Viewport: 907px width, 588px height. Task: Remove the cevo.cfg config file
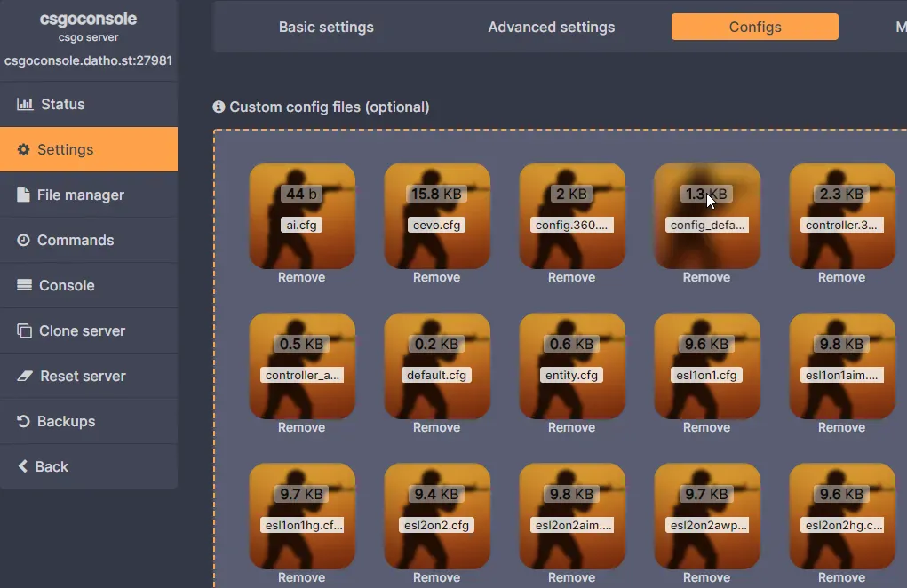(436, 277)
